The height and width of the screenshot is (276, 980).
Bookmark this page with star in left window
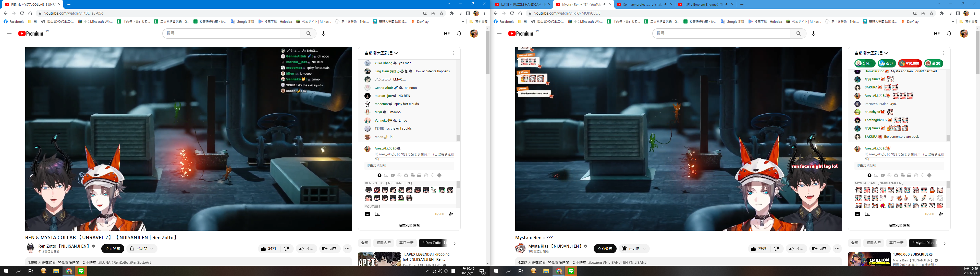[x=442, y=13]
